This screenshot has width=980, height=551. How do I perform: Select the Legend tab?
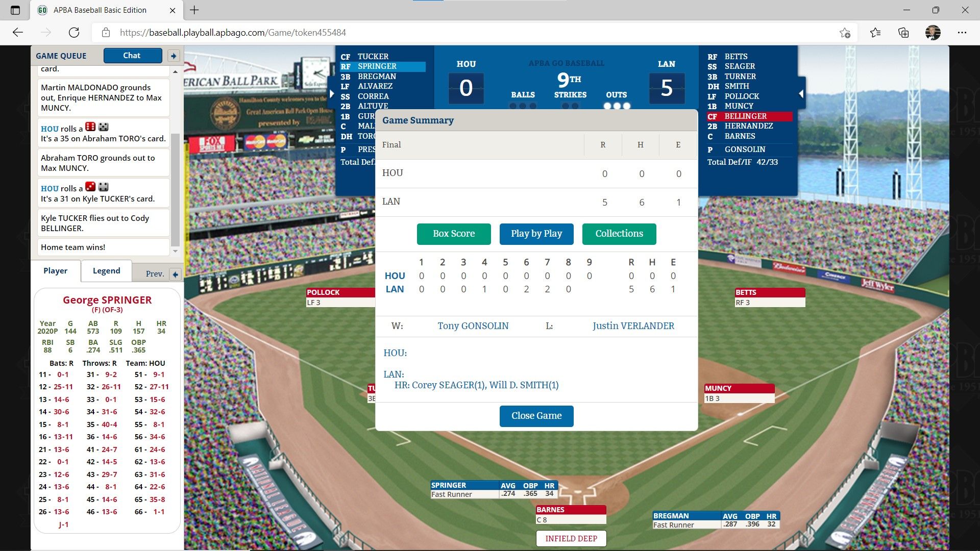[106, 270]
